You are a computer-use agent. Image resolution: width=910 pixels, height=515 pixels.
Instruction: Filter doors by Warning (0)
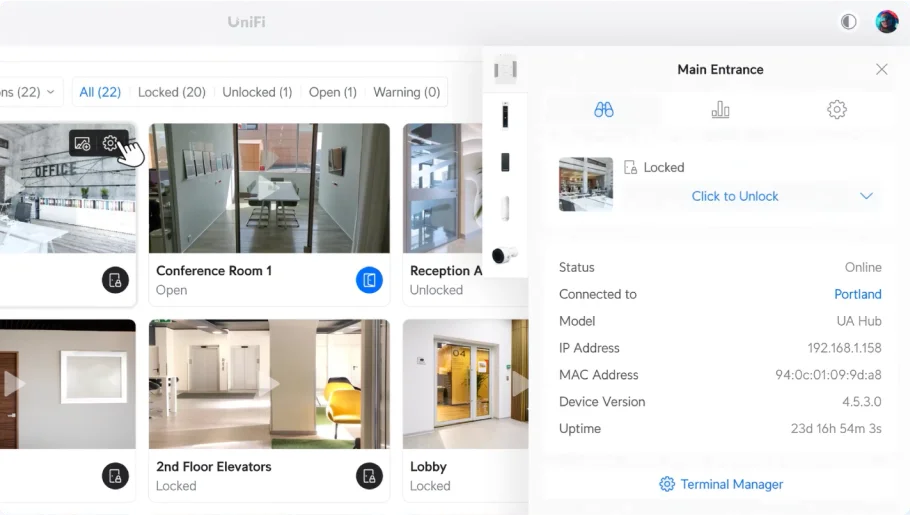click(x=406, y=92)
